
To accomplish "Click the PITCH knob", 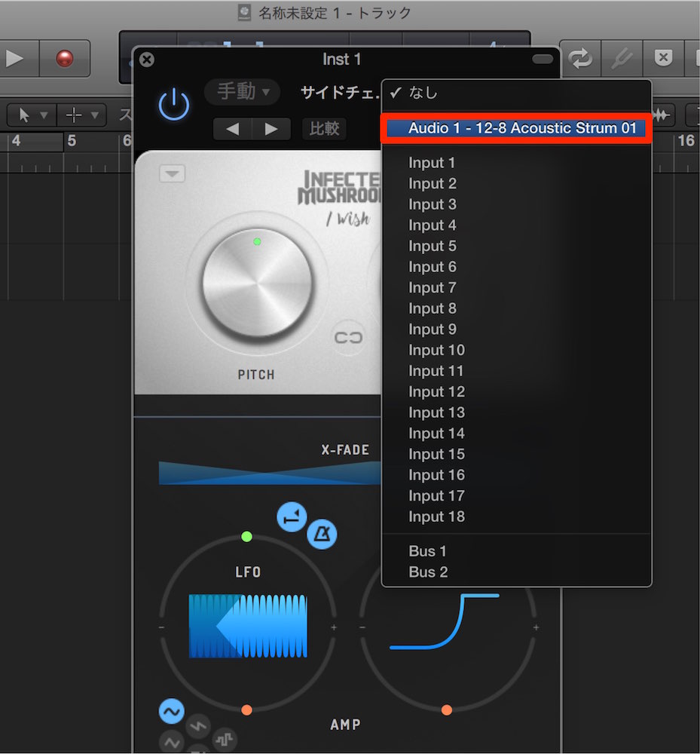I will [x=257, y=283].
